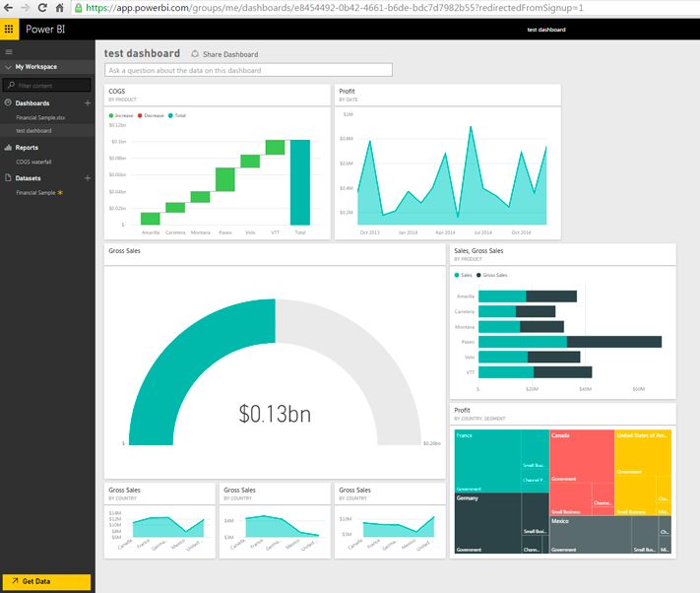Click the Dashboards section icon
Image resolution: width=700 pixels, height=593 pixels.
[x=8, y=102]
